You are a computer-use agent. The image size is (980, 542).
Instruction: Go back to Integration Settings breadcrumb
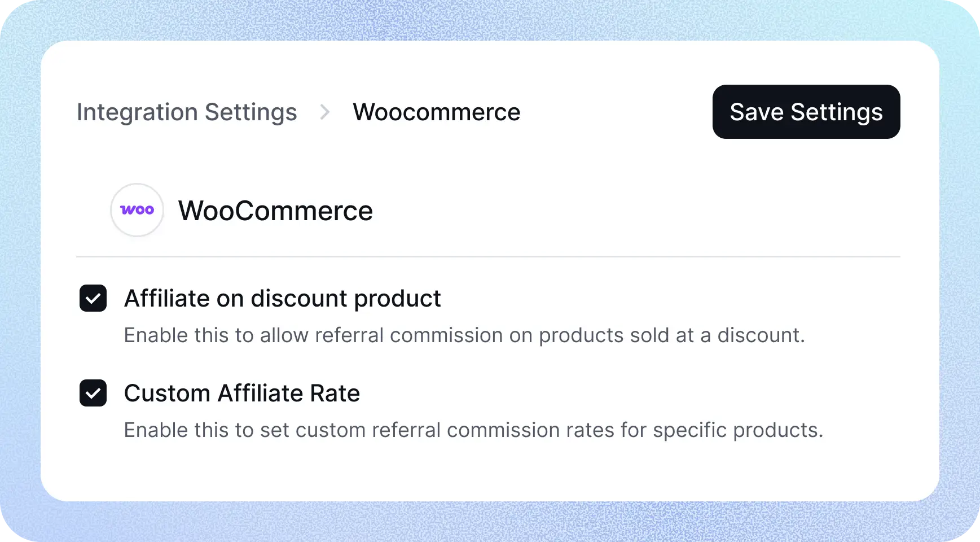click(187, 112)
